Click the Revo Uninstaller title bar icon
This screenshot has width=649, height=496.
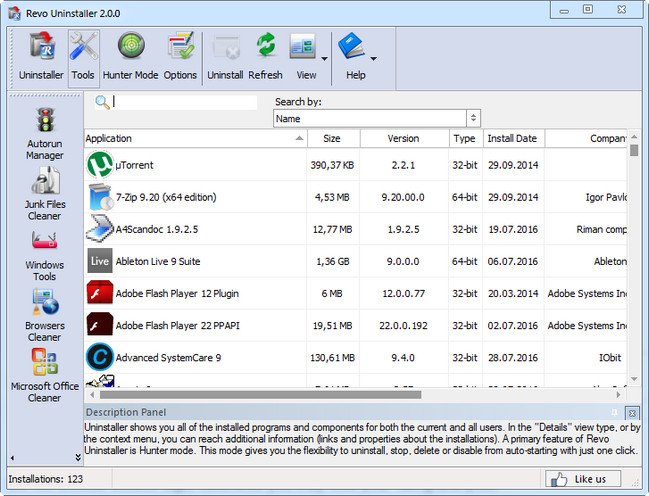[x=14, y=13]
